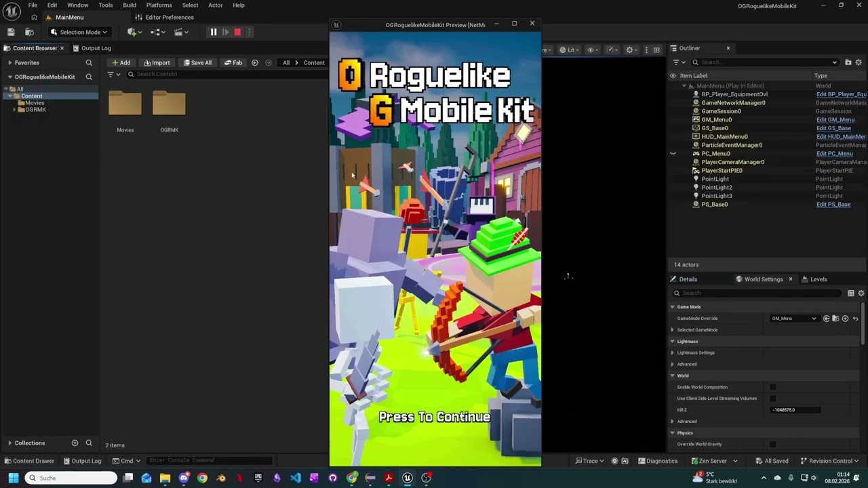Click the viewport layout grid icon

pyautogui.click(x=656, y=49)
